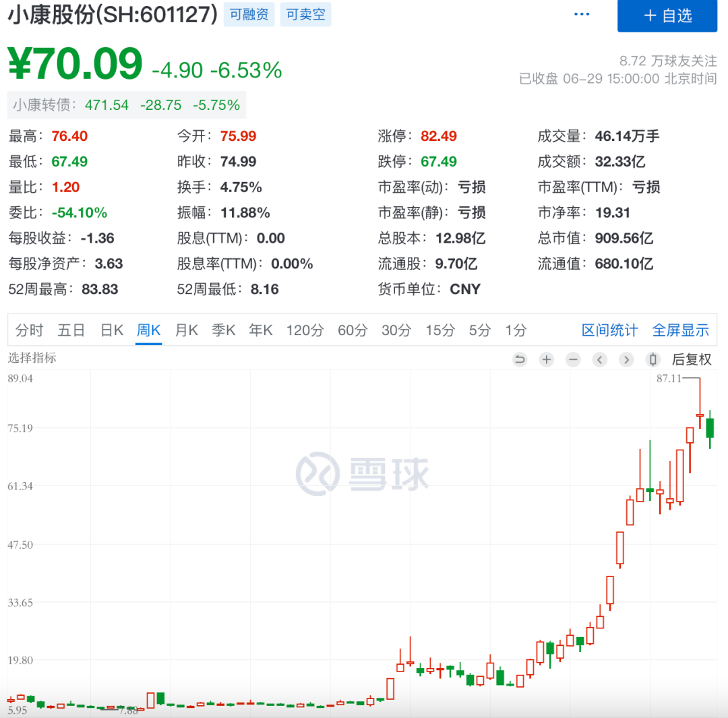Viewport: 728px width, 718px height.
Task: Click the undo/reset chart icon
Action: click(x=519, y=359)
